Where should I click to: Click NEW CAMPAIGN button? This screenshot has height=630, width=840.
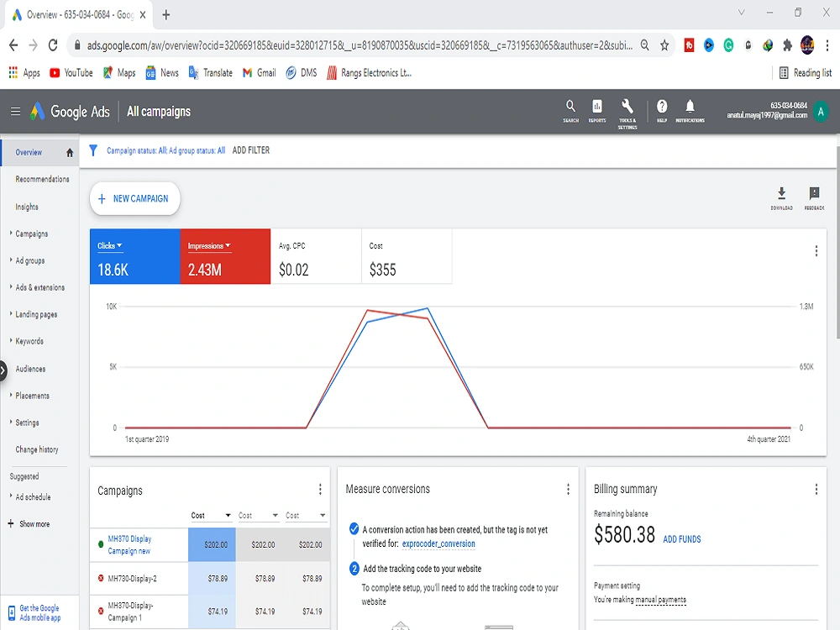(135, 199)
